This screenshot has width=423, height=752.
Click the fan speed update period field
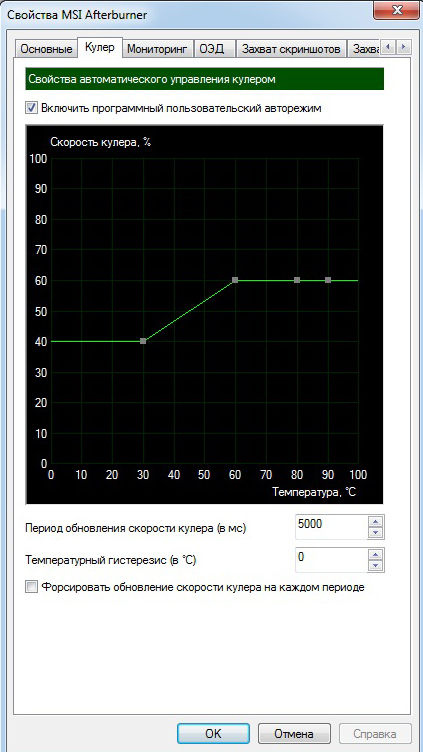(x=331, y=527)
